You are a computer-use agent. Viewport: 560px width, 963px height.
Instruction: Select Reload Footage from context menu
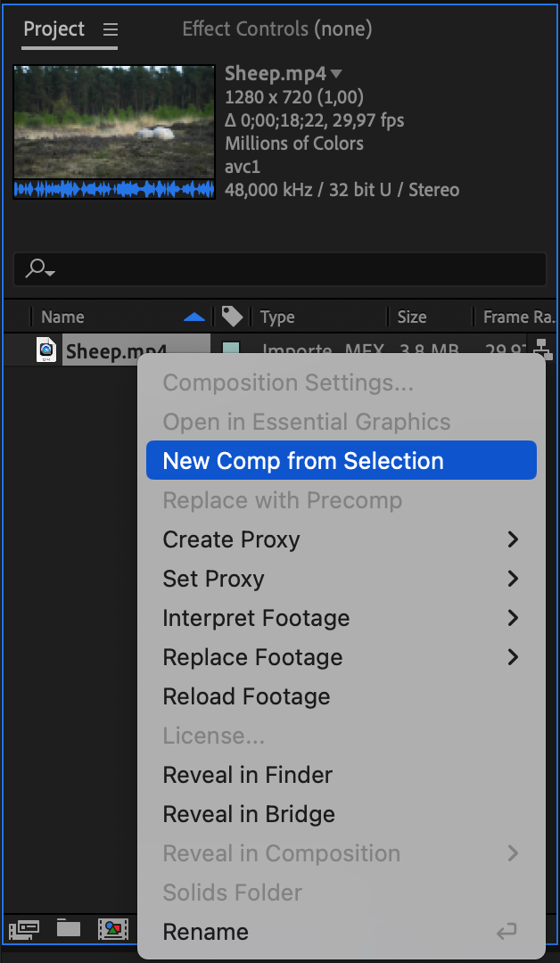tap(246, 696)
